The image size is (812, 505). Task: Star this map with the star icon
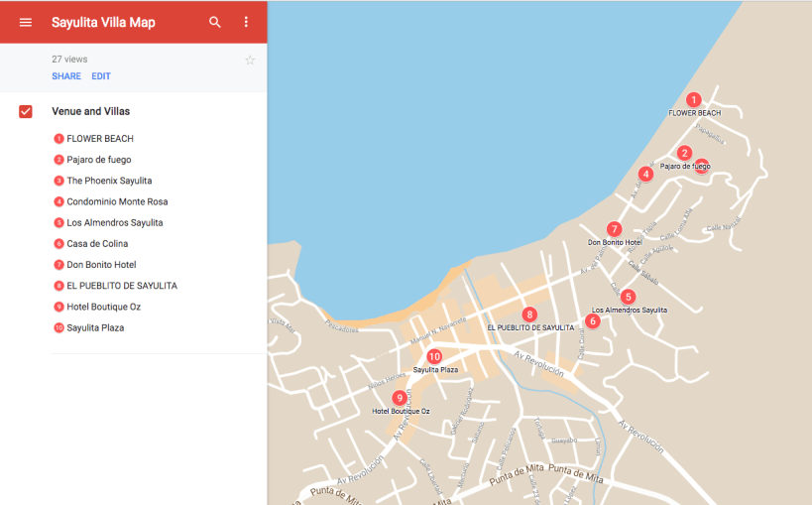(x=250, y=61)
